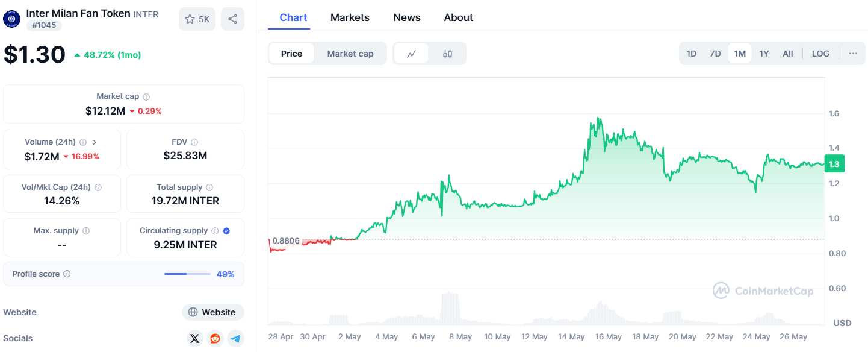Screen dimensions: 868x352
Task: Click the $25.83M FDV value
Action: tap(185, 156)
